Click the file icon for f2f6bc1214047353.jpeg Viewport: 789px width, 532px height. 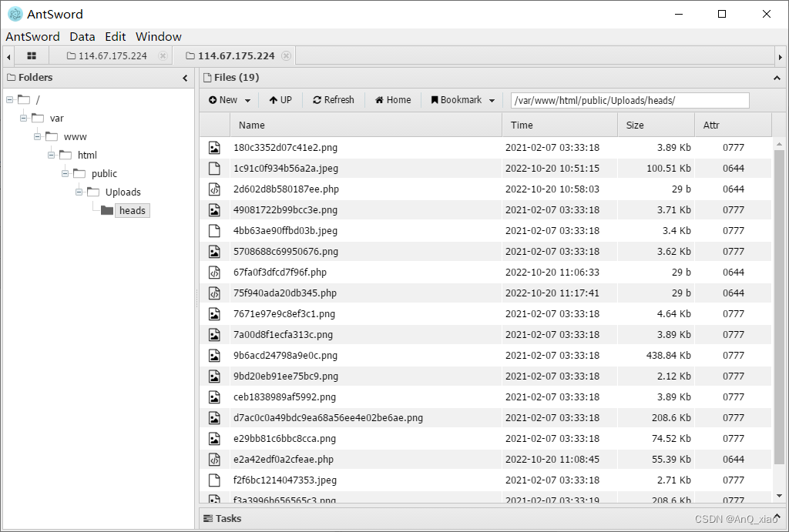pyautogui.click(x=214, y=480)
